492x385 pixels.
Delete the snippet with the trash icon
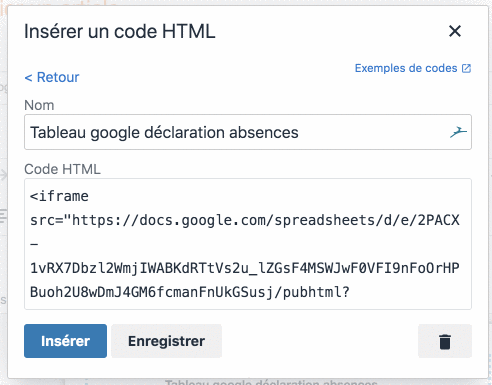coord(445,341)
